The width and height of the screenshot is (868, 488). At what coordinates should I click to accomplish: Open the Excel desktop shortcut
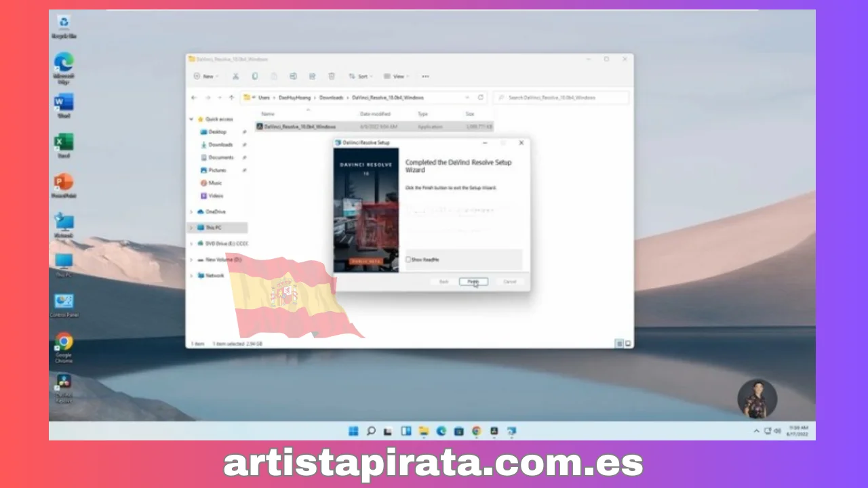64,146
